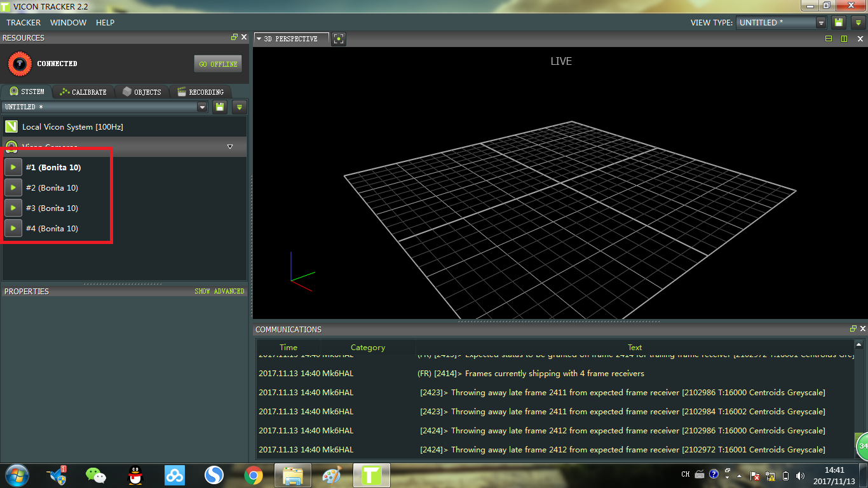Toggle Show Advanced properties
The height and width of the screenshot is (488, 868).
pos(219,291)
